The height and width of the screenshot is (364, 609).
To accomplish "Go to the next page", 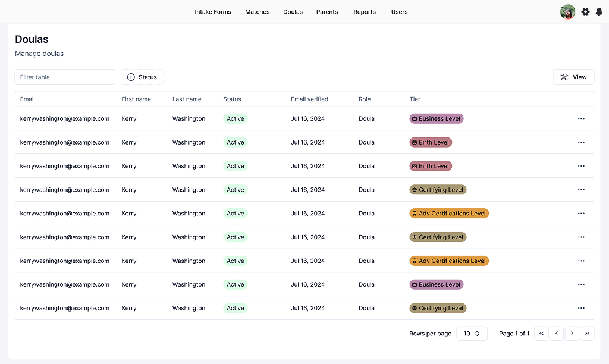I will [x=572, y=334].
